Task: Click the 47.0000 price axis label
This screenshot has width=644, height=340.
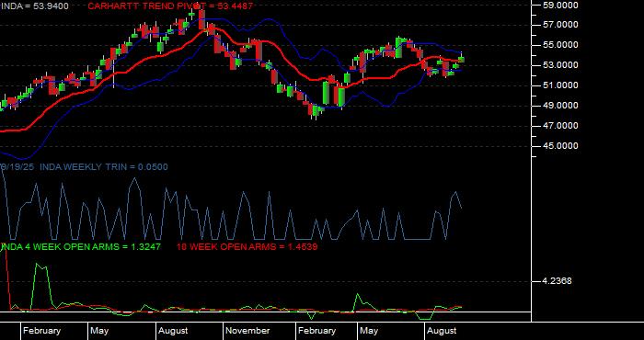Action: pyautogui.click(x=560, y=126)
